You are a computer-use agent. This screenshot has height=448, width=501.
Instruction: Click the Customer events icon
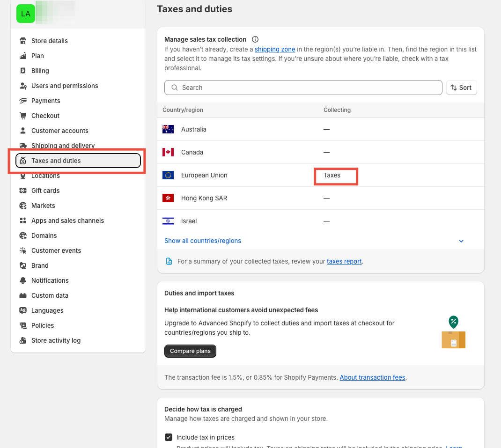point(22,250)
